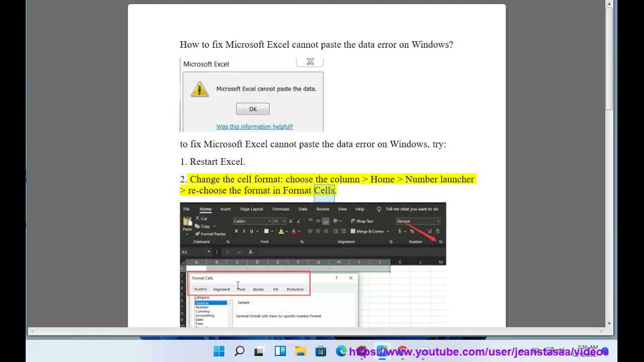The height and width of the screenshot is (362, 644).
Task: Click Format Painter in the Excel ribbon picture
Action: click(211, 234)
